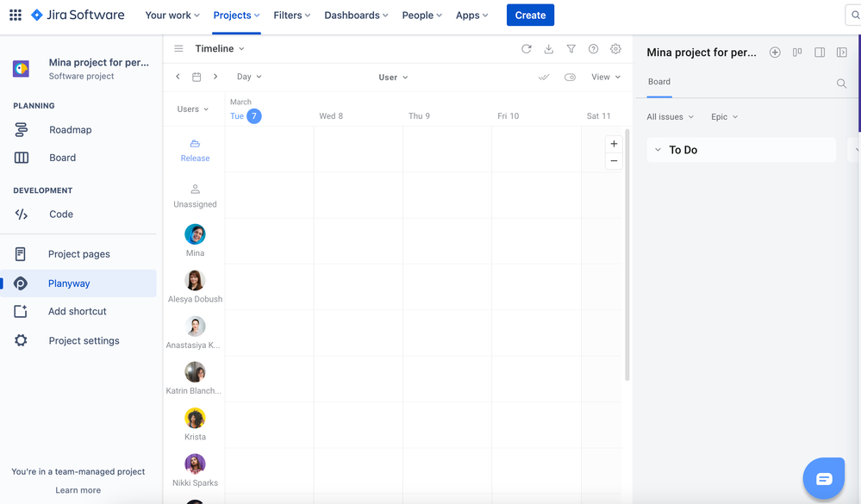Screen dimensions: 861x504
Task: Click the Jira Software logo
Action: click(78, 15)
